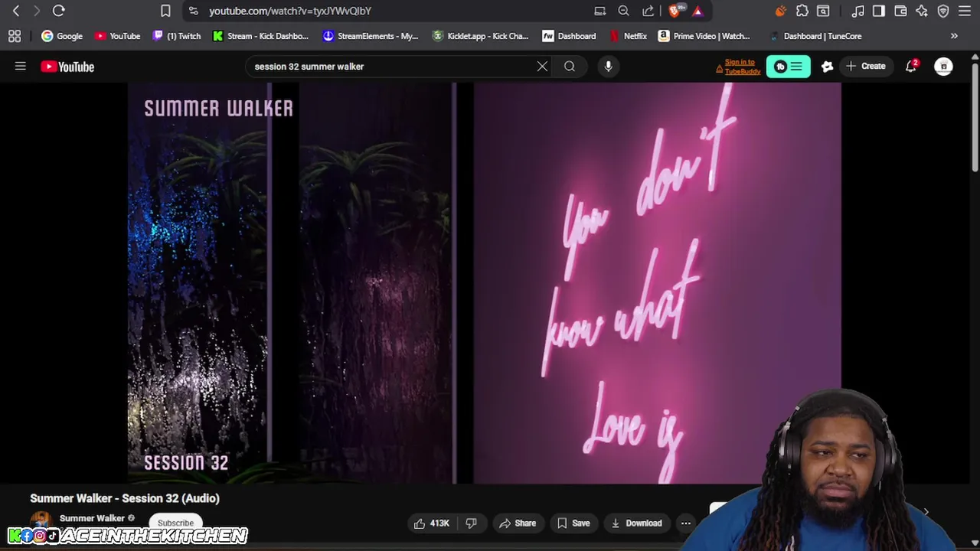Open the apps grid in bookmarks bar
Screen dimensions: 980x551
click(15, 36)
